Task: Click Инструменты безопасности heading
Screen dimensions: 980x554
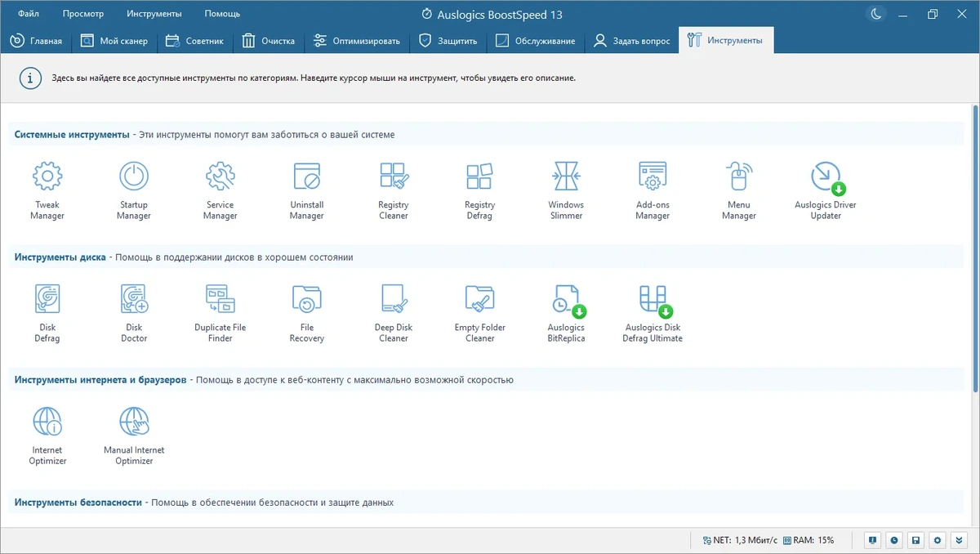Action: click(x=78, y=502)
